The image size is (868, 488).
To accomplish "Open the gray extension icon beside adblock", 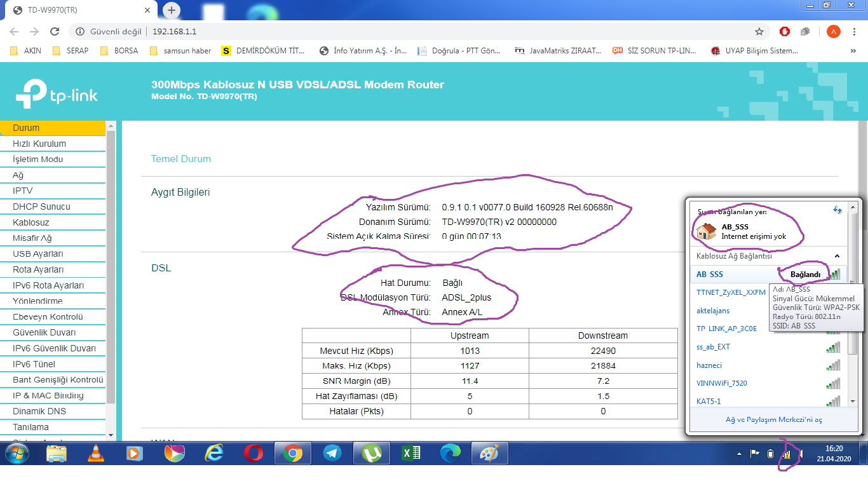I will [805, 31].
